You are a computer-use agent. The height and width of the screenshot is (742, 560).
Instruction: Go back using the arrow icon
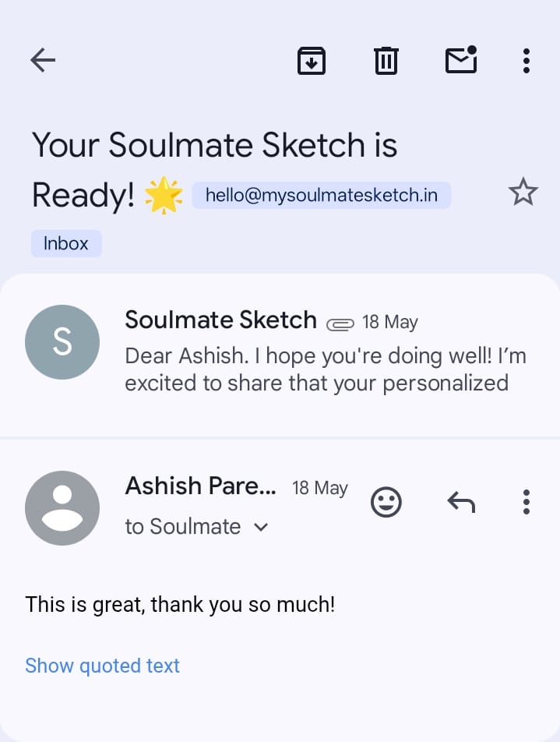(43, 60)
